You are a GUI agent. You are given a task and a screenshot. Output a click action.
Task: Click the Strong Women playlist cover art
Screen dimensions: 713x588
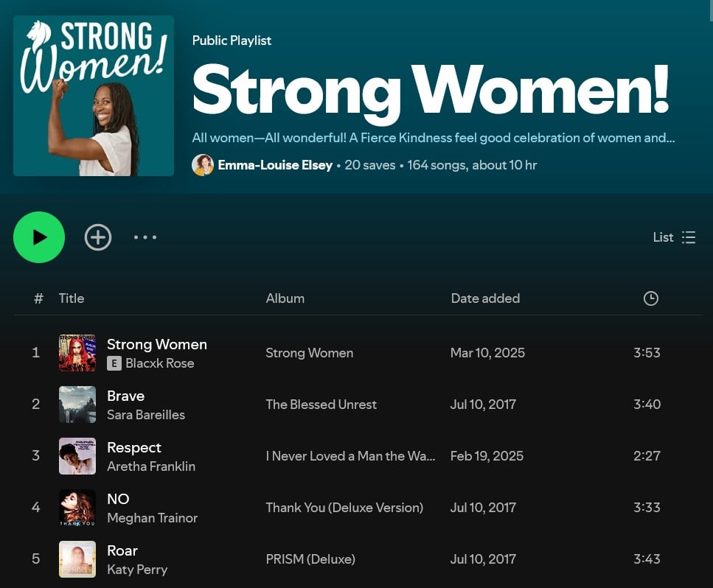coord(94,96)
